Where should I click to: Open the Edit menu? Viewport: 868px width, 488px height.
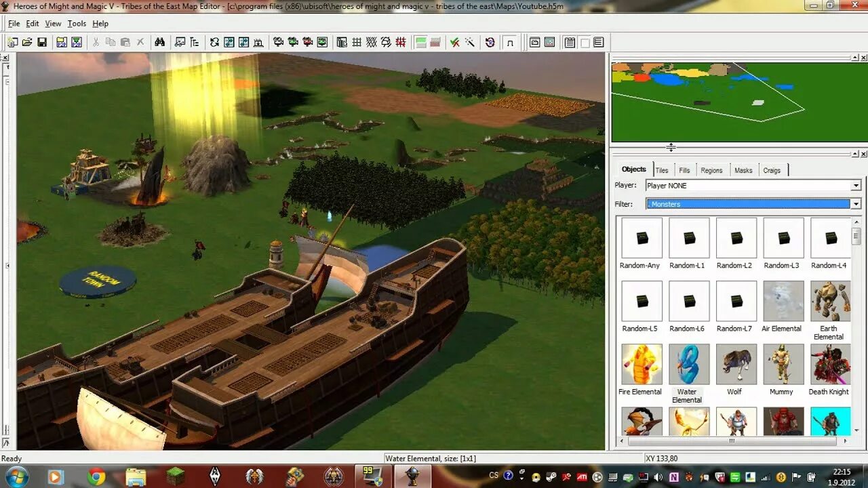pos(33,24)
